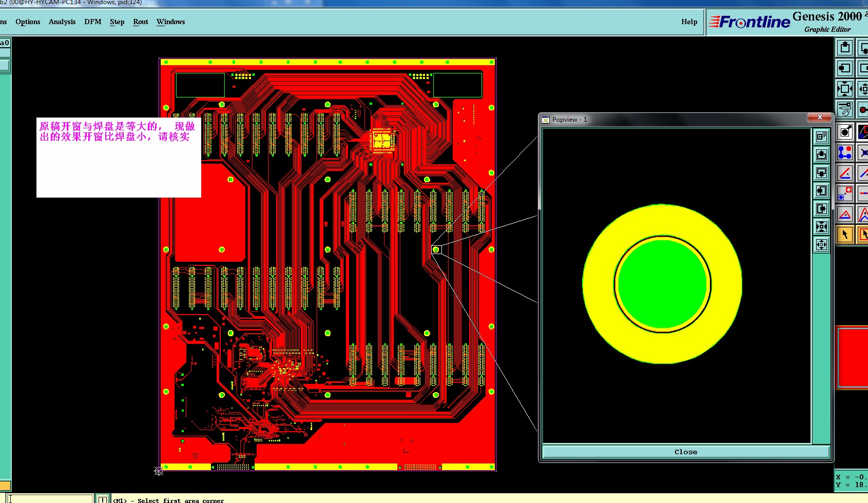Open the Windows menu
Screen dimensions: 868x503
coord(171,22)
